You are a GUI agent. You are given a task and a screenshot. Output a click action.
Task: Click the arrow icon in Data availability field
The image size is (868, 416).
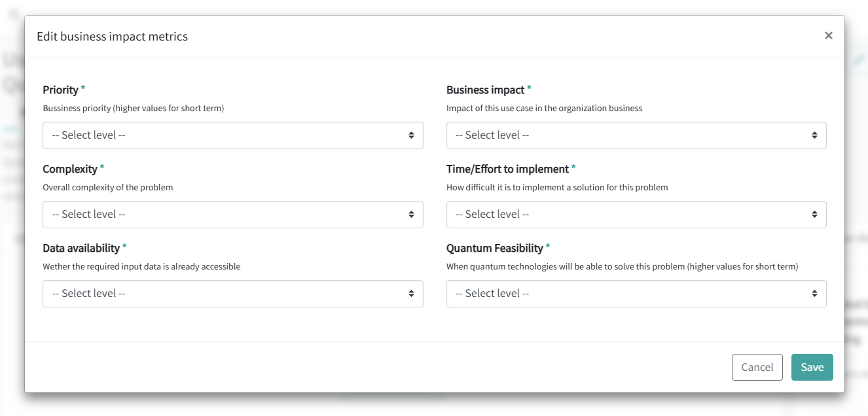pos(411,294)
